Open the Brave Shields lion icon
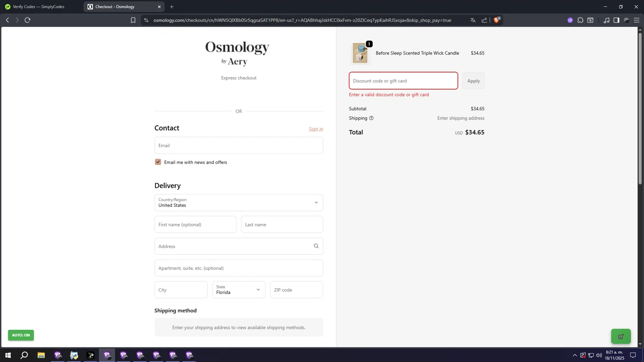 tap(497, 20)
